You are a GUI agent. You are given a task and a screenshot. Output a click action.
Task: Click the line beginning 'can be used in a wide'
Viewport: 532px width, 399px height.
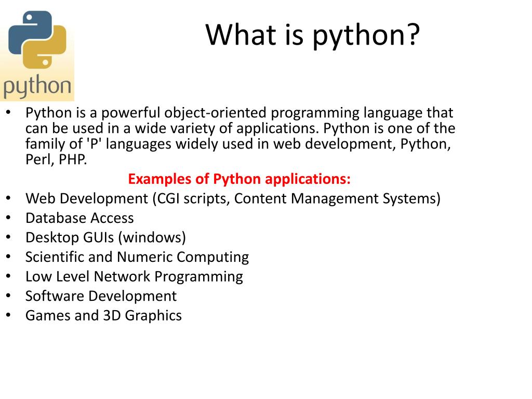click(x=240, y=128)
